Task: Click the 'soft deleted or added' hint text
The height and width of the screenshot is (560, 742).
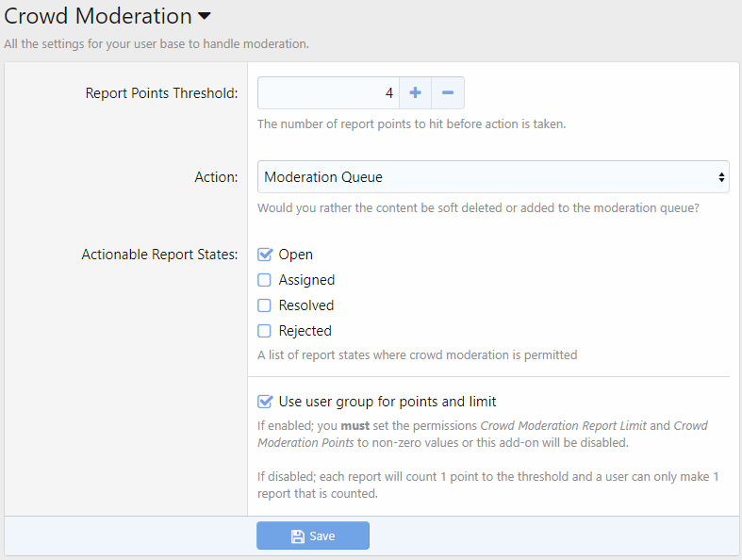Action: click(478, 207)
